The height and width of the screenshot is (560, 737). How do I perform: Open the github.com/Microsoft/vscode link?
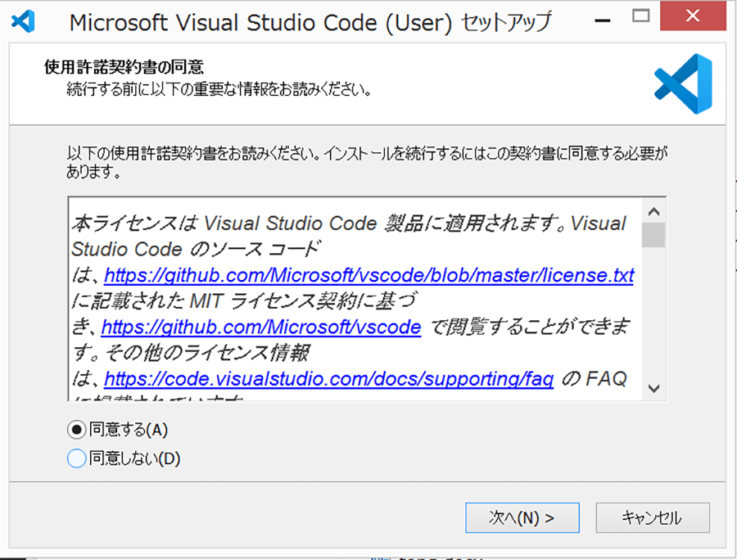click(261, 327)
